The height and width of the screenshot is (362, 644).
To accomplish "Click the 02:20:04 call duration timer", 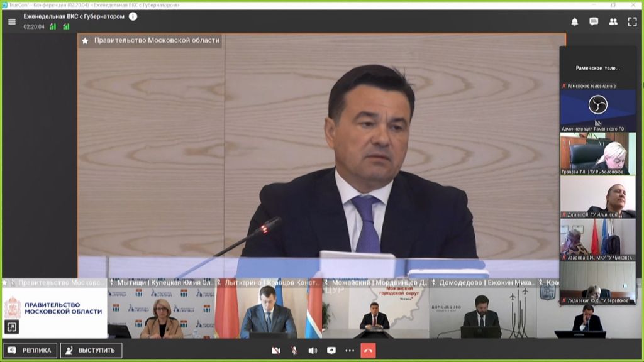I will (x=34, y=26).
